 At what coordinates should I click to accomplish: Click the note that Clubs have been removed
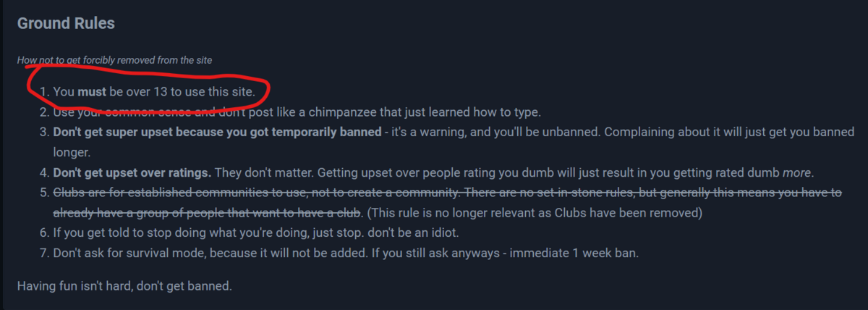pyautogui.click(x=535, y=214)
